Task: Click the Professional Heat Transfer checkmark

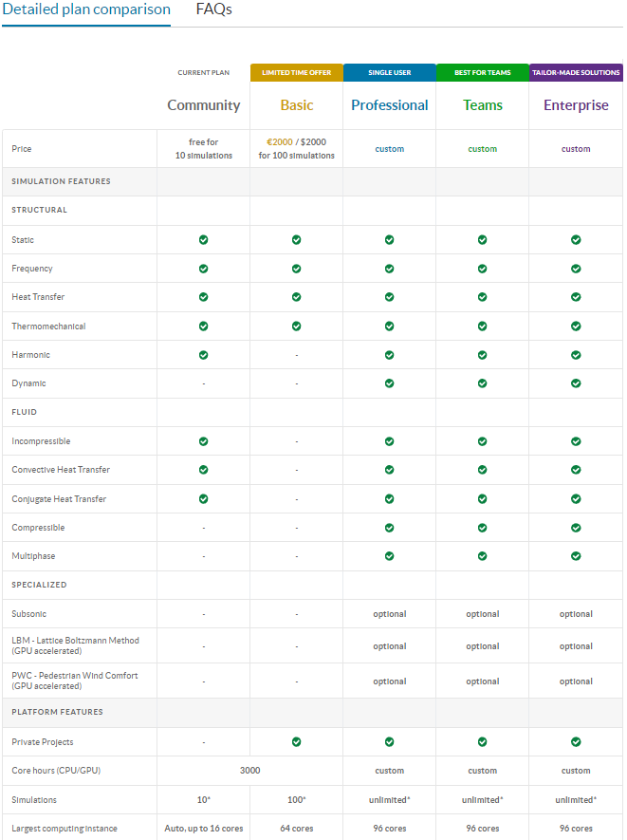Action: (390, 297)
